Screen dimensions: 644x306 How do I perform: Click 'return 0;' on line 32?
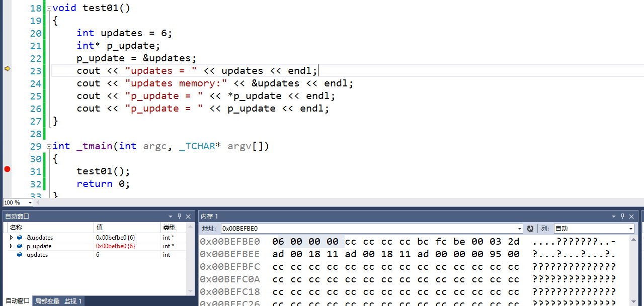[x=103, y=184]
